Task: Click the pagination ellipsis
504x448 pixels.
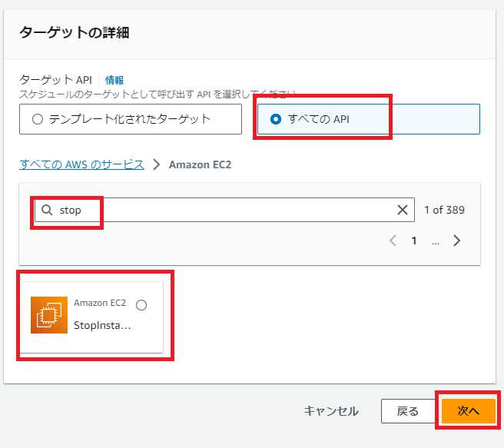Action: tap(436, 241)
